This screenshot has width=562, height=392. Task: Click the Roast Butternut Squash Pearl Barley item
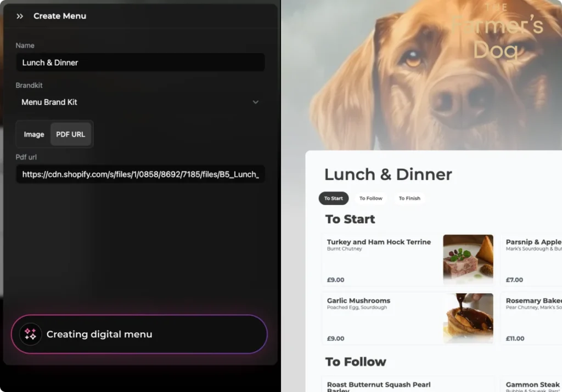pos(408,384)
